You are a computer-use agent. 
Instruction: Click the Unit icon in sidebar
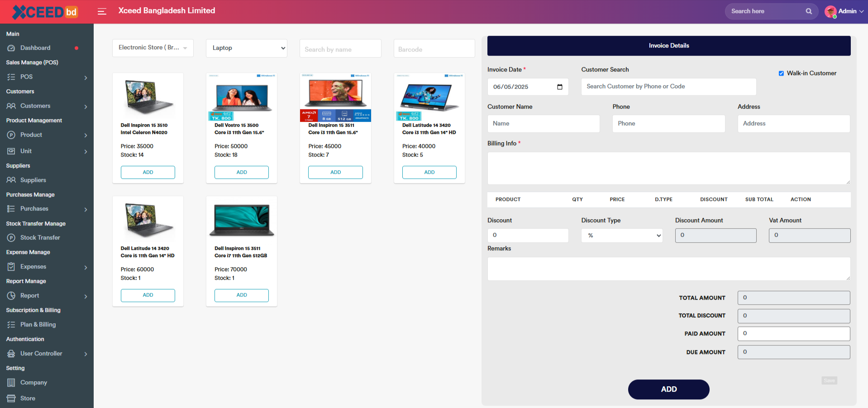point(11,151)
